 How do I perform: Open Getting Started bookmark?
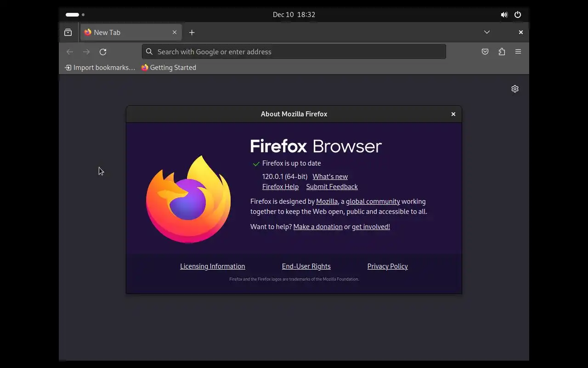point(169,68)
